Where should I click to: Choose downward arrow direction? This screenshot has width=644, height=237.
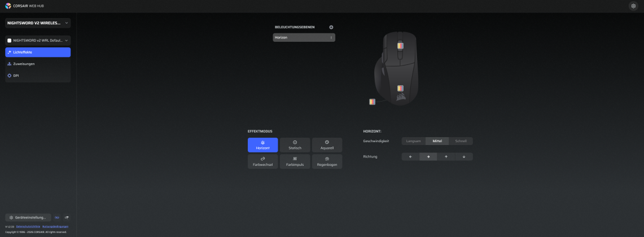tap(464, 156)
